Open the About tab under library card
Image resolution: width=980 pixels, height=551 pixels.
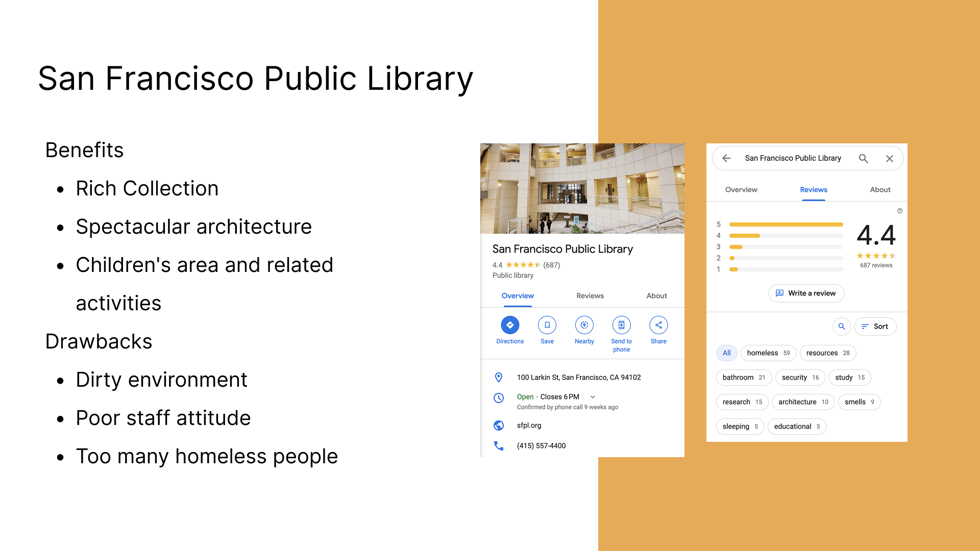click(x=657, y=296)
